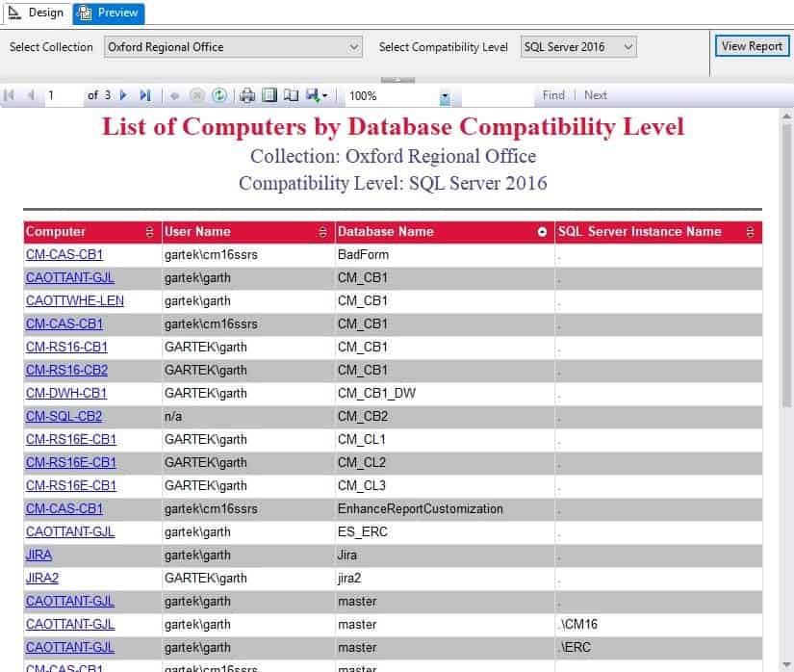This screenshot has width=794, height=672.
Task: Select the EnhanceReportCustomization cell
Action: [x=445, y=509]
